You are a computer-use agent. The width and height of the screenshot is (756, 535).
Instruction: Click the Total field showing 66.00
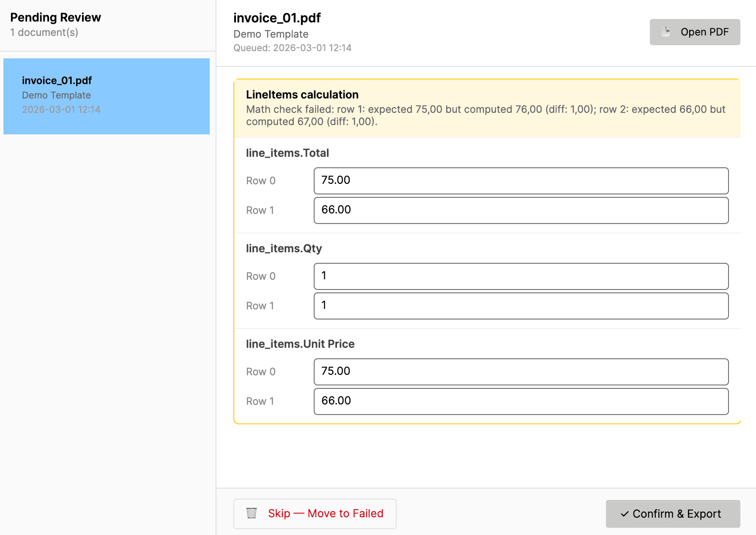point(521,210)
